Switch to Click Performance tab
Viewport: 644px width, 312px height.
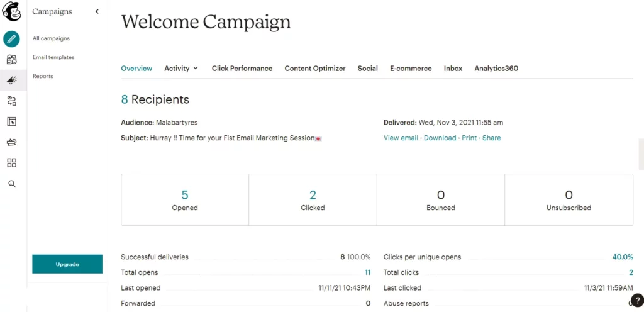pyautogui.click(x=242, y=69)
